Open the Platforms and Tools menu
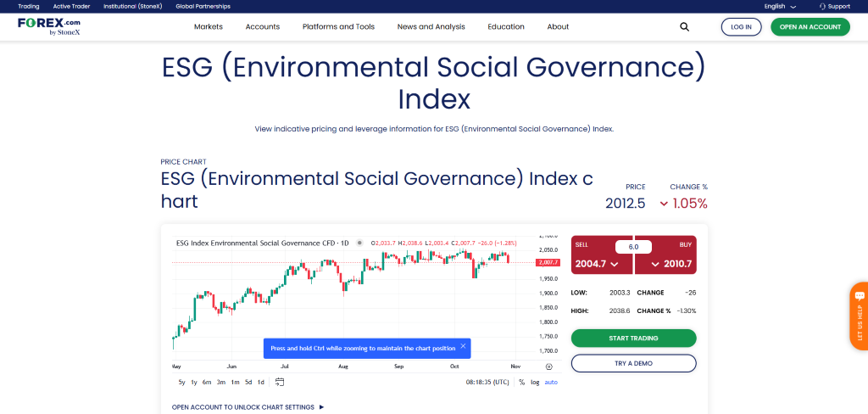868x414 pixels. pyautogui.click(x=338, y=26)
